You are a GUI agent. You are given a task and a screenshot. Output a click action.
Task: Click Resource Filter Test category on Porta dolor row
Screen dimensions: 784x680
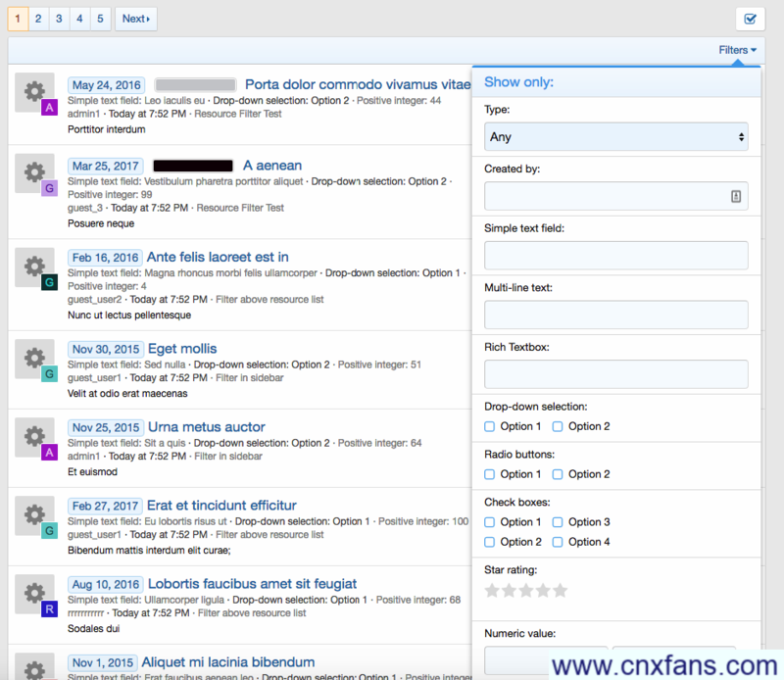click(x=238, y=114)
